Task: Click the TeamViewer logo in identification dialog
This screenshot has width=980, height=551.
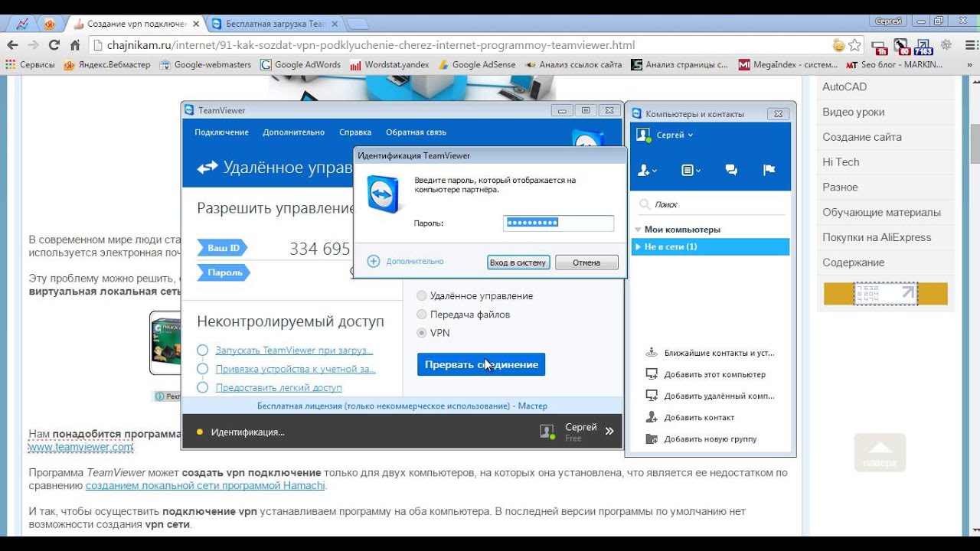Action: [x=383, y=194]
